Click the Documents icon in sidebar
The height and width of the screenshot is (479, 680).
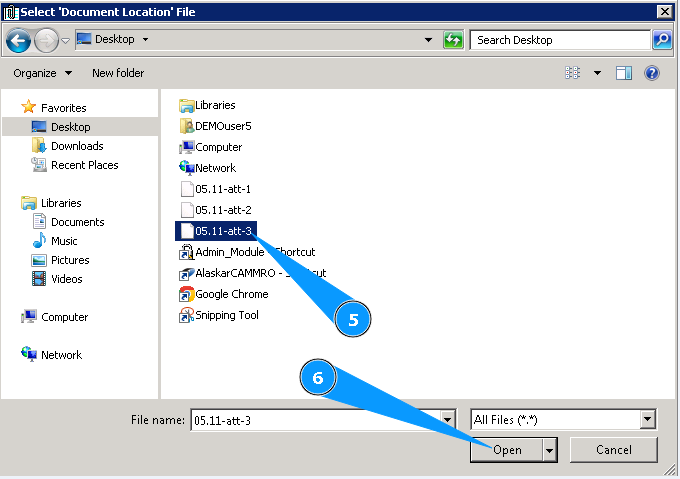point(39,221)
